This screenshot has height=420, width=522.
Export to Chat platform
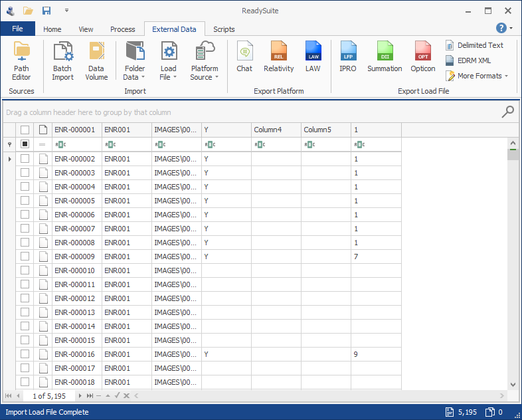(244, 56)
